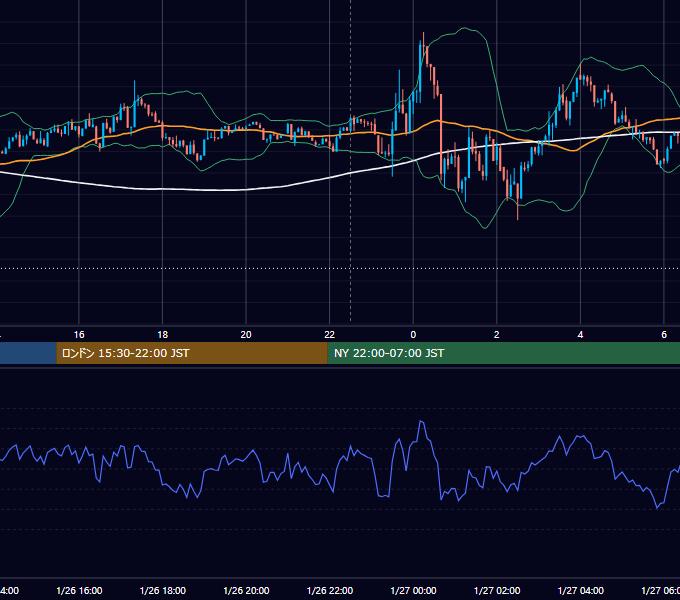Screen dimensions: 680x600
Task: Select the hour label 2 on the axis
Action: point(497,334)
